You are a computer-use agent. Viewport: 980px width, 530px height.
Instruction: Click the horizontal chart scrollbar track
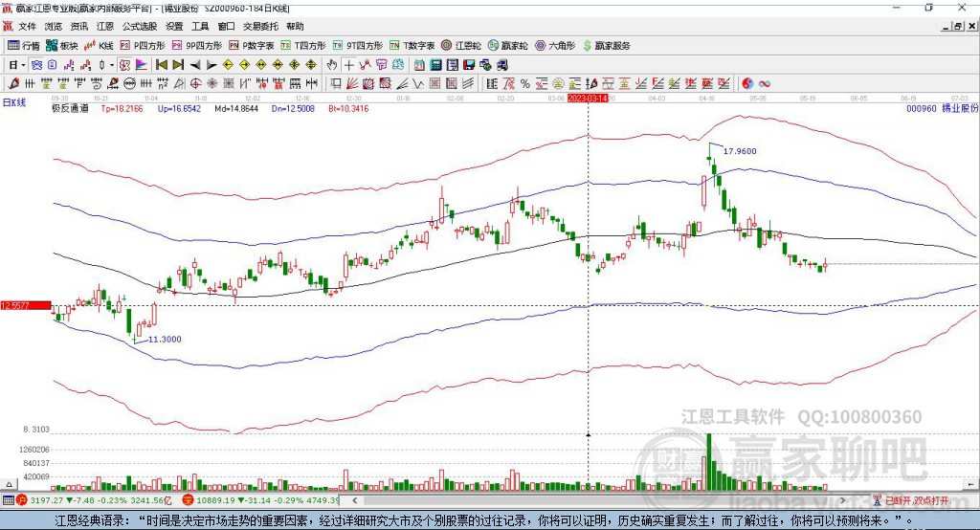click(x=598, y=500)
